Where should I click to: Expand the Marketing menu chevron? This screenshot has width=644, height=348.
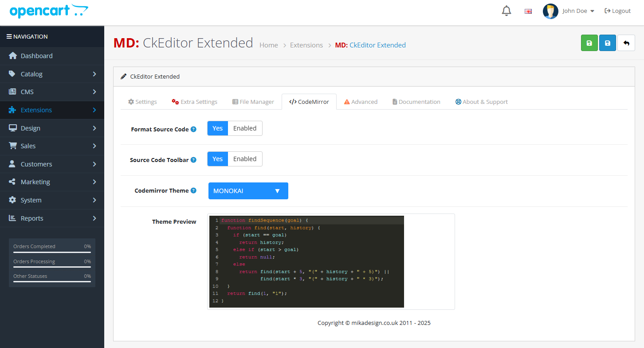94,182
